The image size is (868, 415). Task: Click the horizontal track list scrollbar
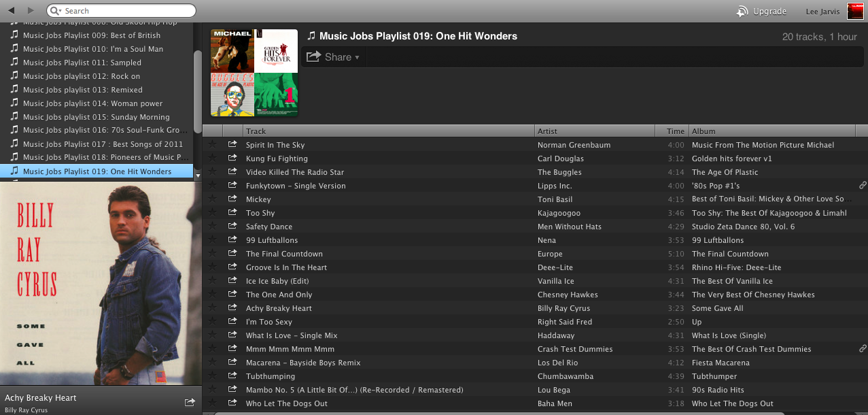point(500,412)
